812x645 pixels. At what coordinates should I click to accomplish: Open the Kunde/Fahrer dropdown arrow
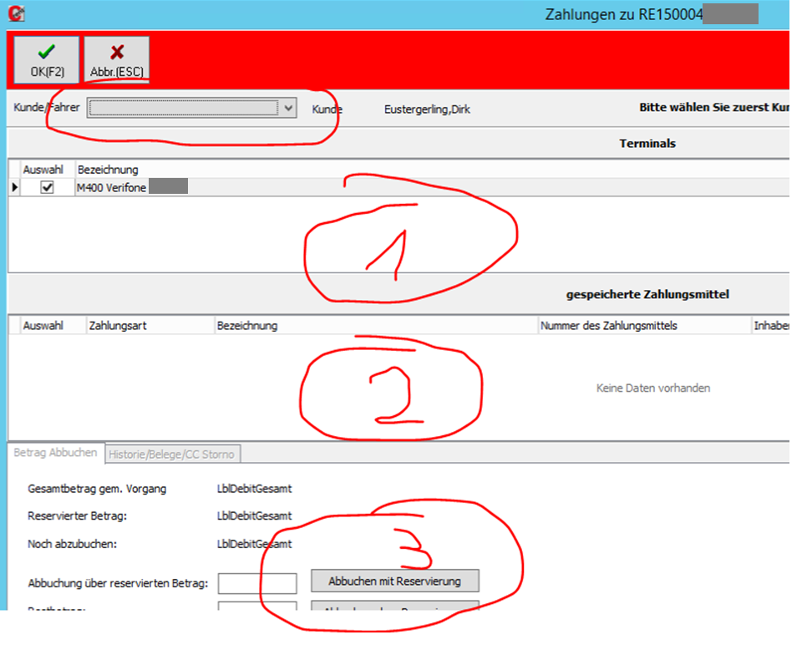[x=288, y=108]
